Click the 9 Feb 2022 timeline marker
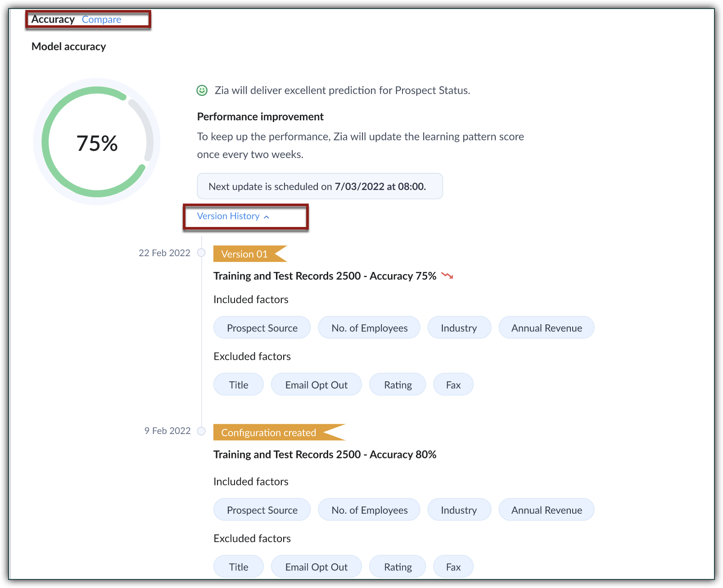The image size is (723, 588). [x=202, y=431]
